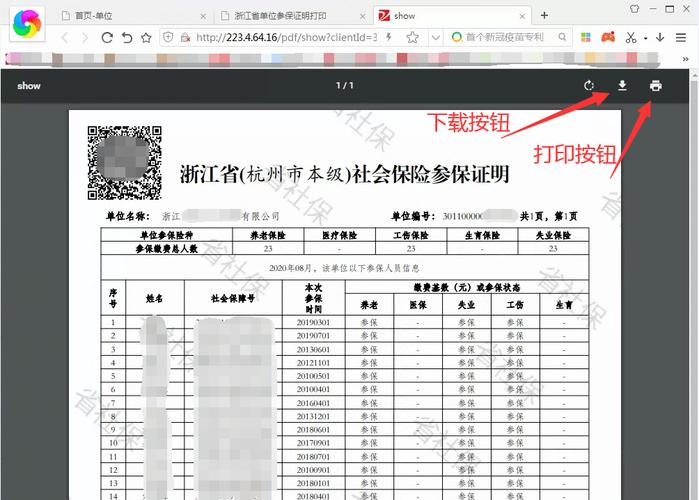
Task: Click the QR code on the certificate
Action: (124, 163)
